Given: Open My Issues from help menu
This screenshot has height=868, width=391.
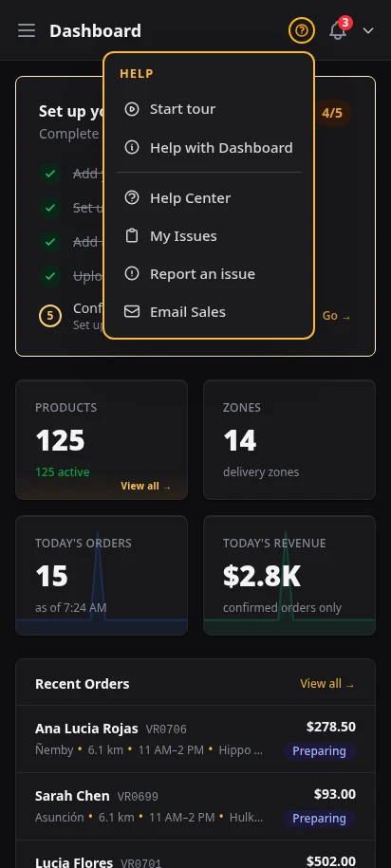Looking at the screenshot, I should [209, 236].
